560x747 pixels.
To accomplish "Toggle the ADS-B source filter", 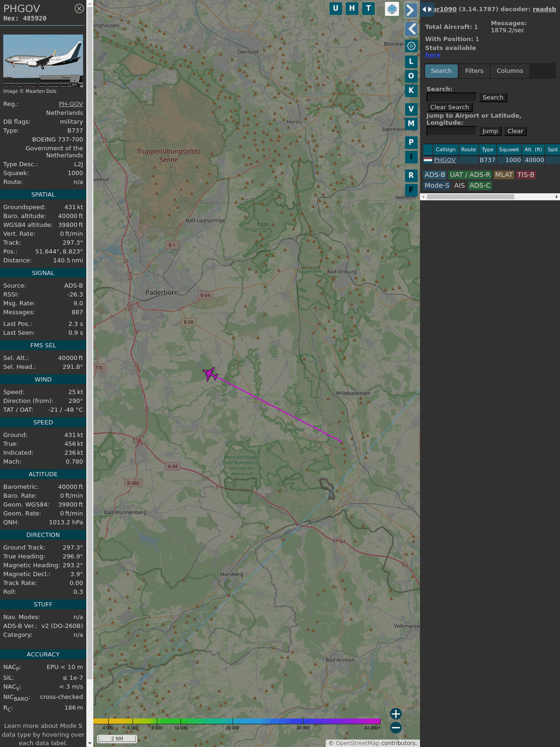I will [x=435, y=175].
